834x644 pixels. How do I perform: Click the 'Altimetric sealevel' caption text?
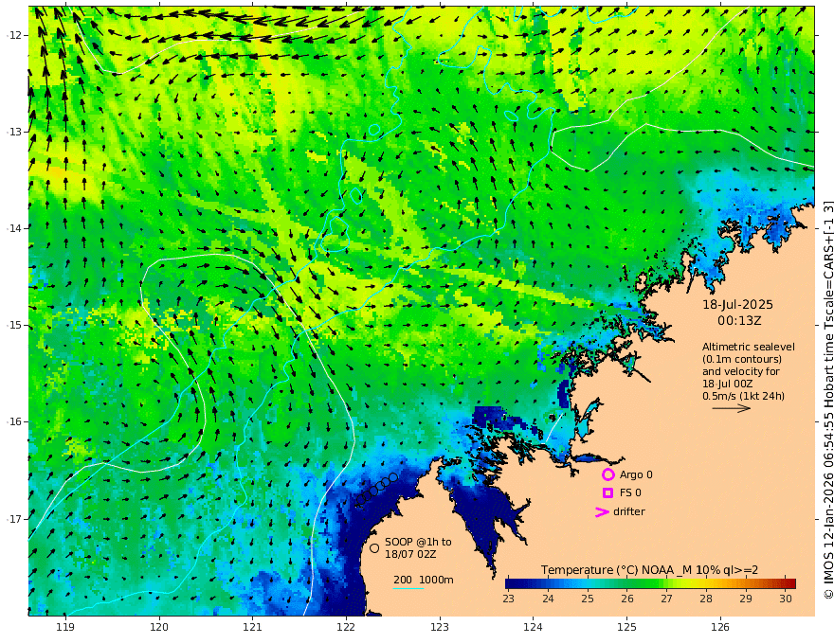[749, 347]
